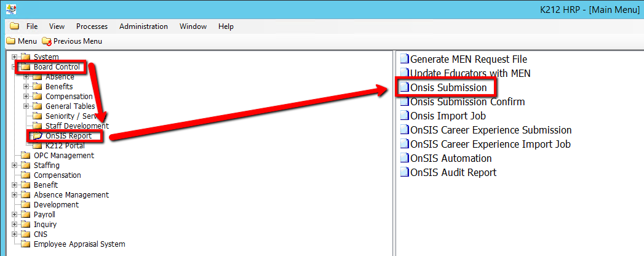Open OnSIS Career Experience Submission
Screen dimensions: 644x256
point(490,130)
